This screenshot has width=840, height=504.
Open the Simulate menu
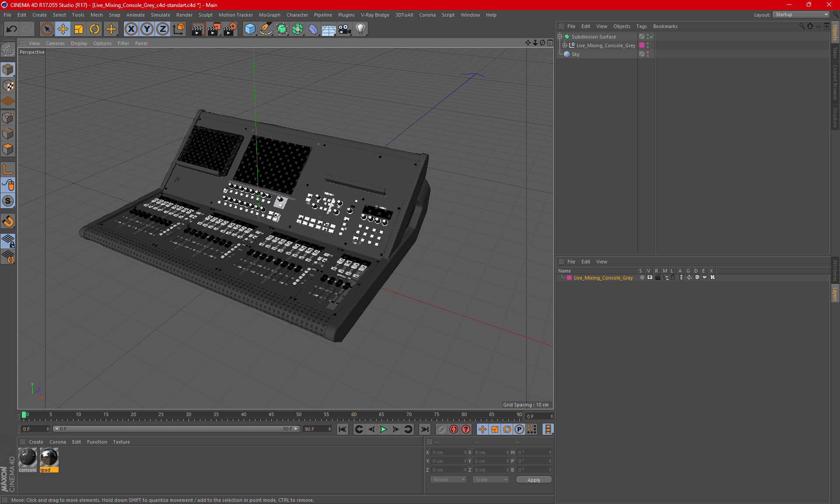157,14
